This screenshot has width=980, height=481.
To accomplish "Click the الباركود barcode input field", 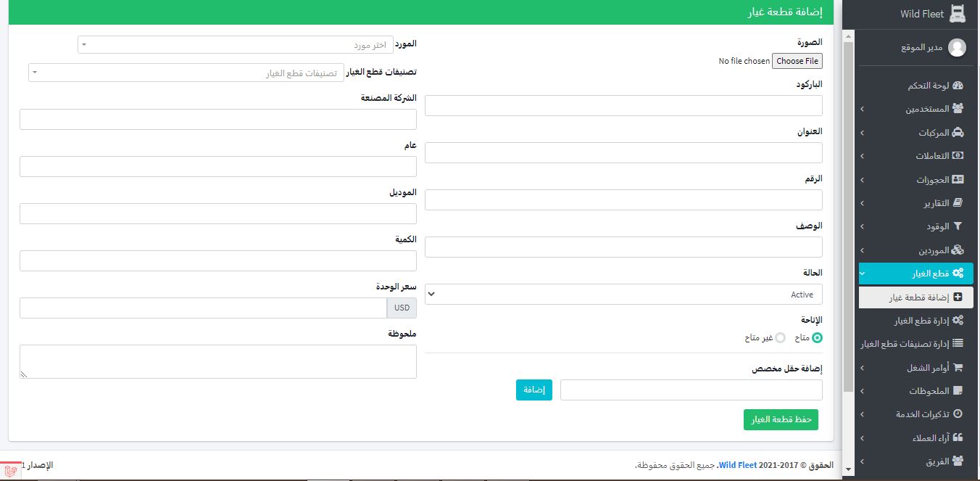I will coord(623,106).
